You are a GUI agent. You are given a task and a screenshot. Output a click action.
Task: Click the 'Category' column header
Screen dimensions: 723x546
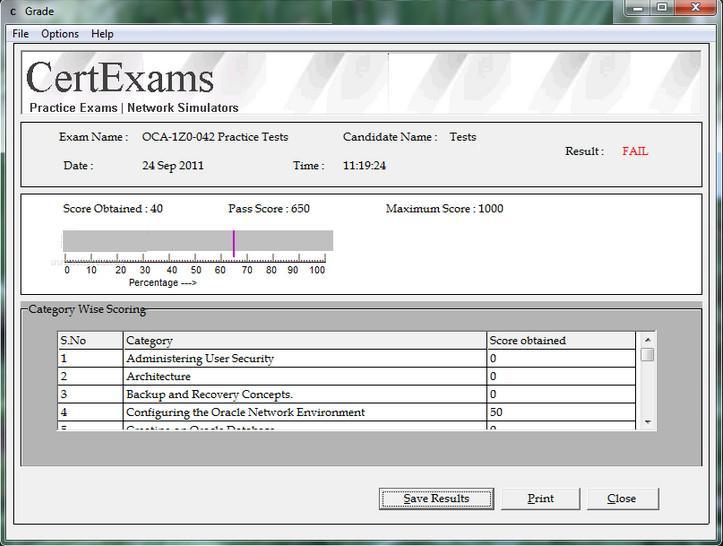coord(305,341)
